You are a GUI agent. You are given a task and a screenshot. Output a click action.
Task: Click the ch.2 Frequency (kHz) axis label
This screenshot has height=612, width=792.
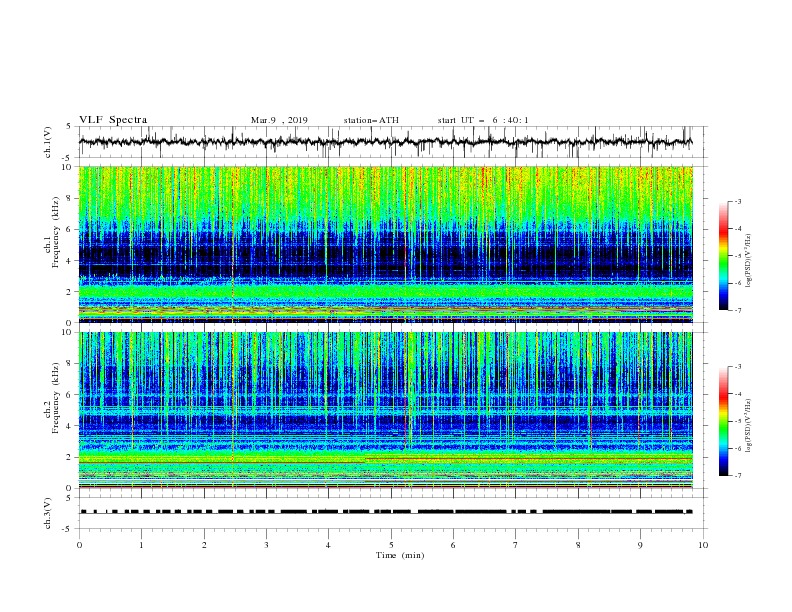click(52, 398)
